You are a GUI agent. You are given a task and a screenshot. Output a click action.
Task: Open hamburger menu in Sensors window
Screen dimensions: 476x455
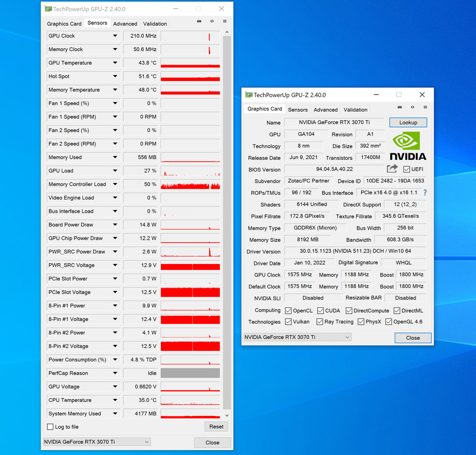click(x=225, y=21)
